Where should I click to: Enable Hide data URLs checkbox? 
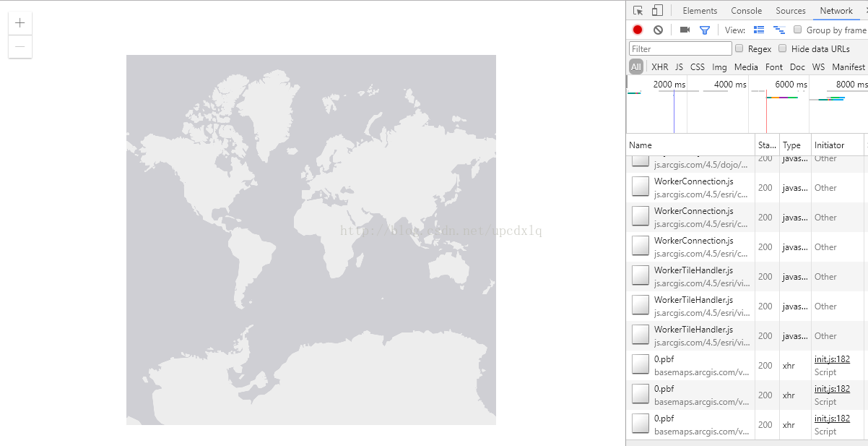click(783, 48)
